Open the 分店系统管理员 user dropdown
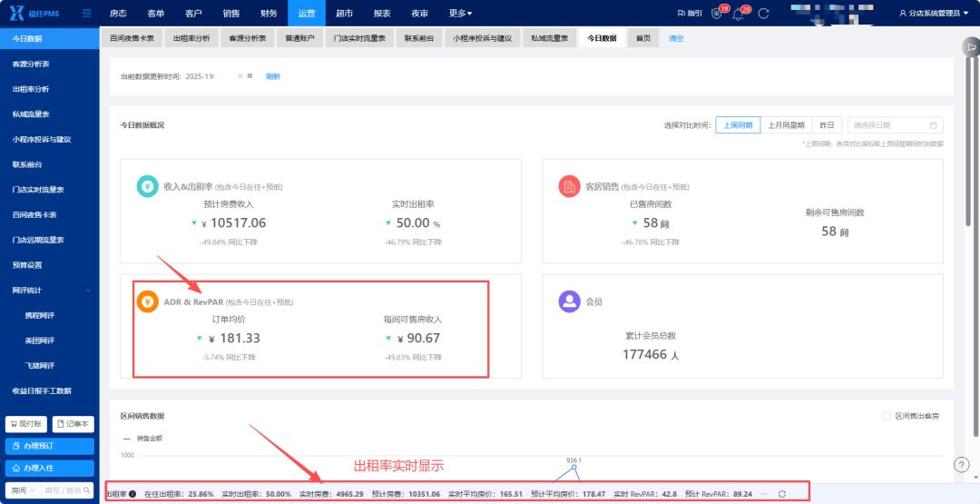Viewport: 980px width, 504px height. 934,13
